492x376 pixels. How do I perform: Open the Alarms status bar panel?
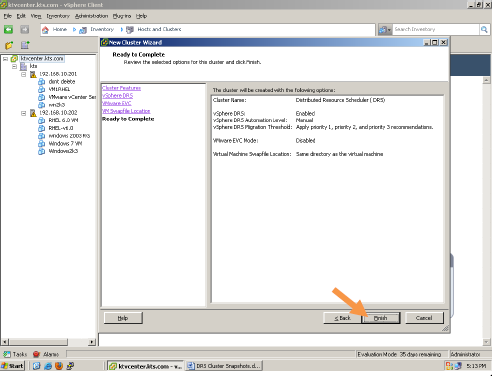pos(46,354)
